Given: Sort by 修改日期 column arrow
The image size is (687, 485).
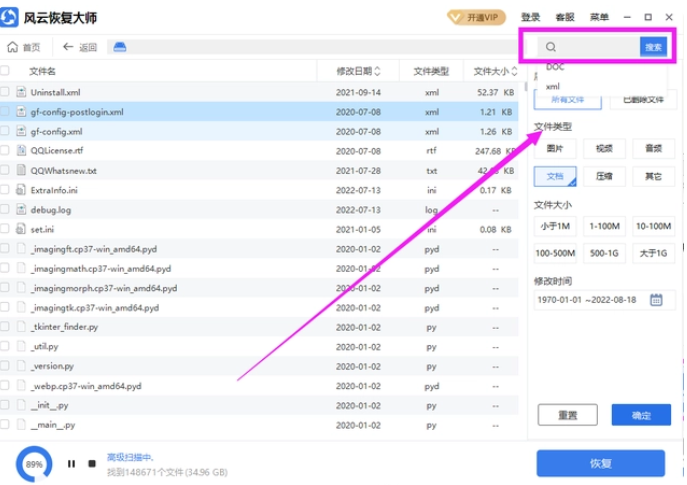Looking at the screenshot, I should coord(378,71).
